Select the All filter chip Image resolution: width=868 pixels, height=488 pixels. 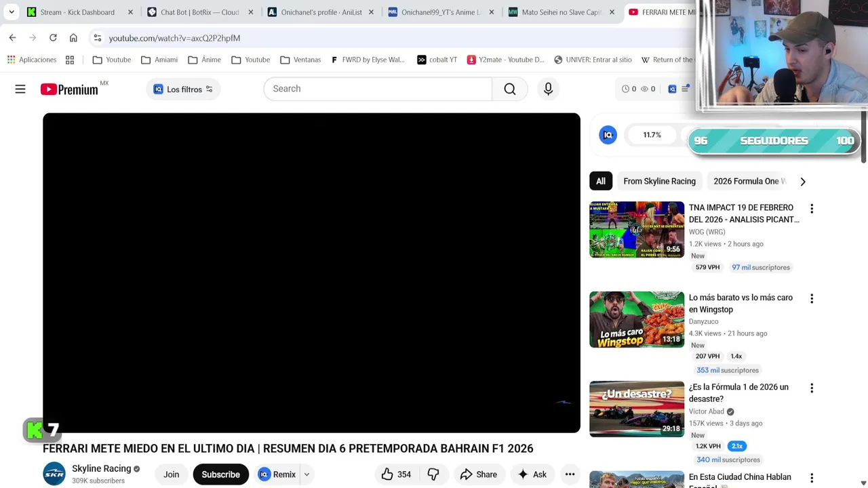[x=601, y=181]
